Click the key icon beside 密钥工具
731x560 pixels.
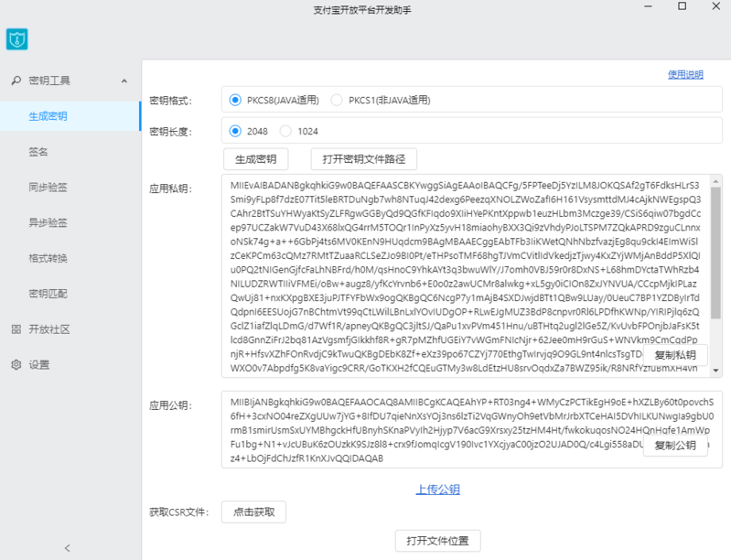tap(16, 81)
